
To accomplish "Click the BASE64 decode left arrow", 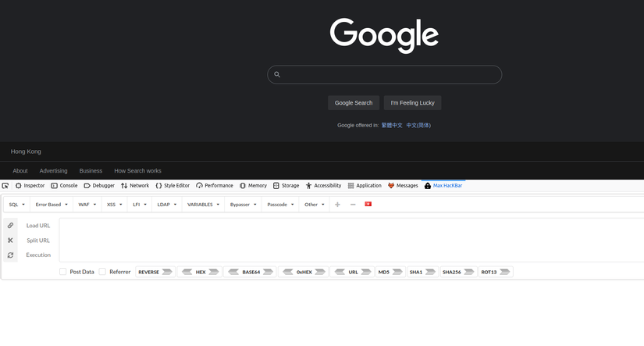I will 233,272.
